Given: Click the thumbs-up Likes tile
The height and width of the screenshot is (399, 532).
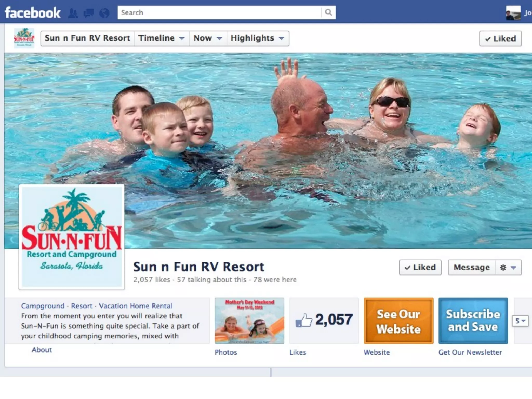Looking at the screenshot, I should point(324,321).
